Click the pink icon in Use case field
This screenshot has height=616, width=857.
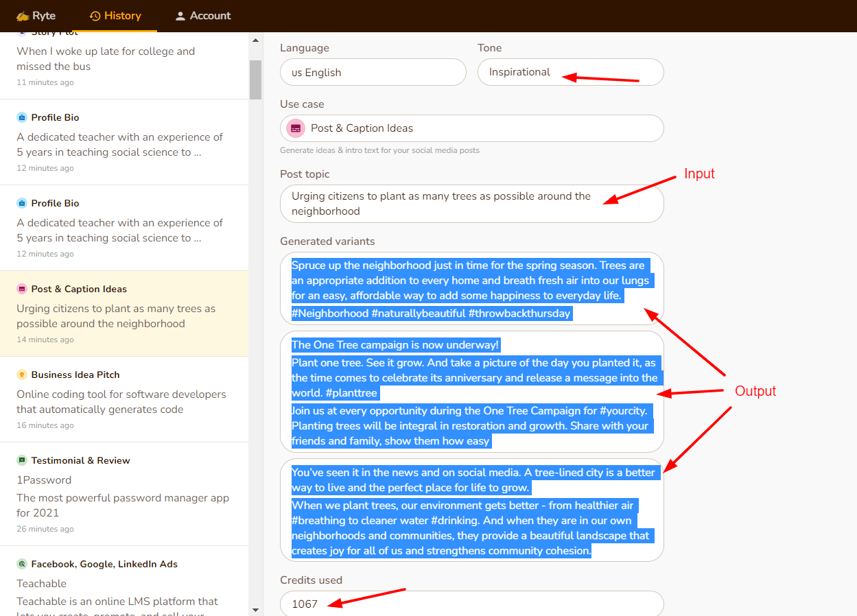[x=296, y=128]
